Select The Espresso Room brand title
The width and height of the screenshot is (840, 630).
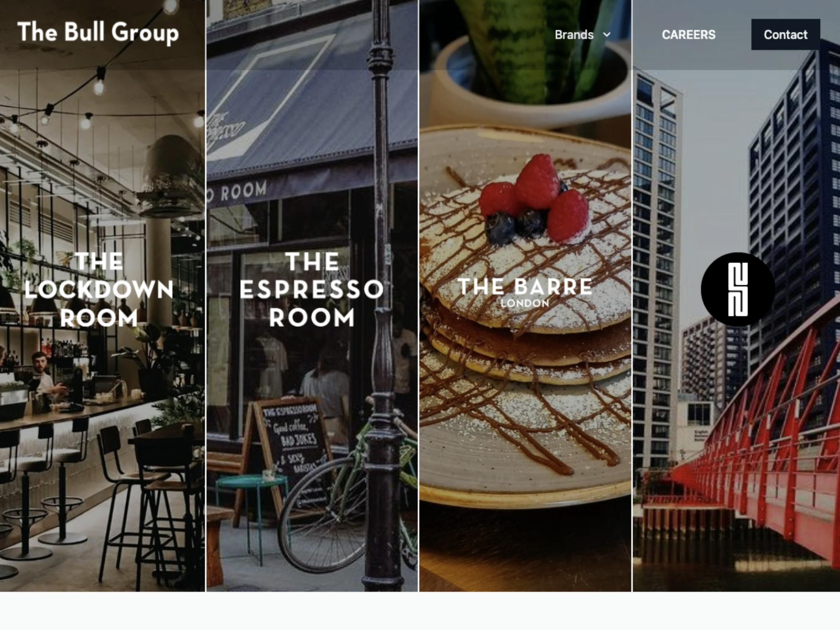point(312,289)
